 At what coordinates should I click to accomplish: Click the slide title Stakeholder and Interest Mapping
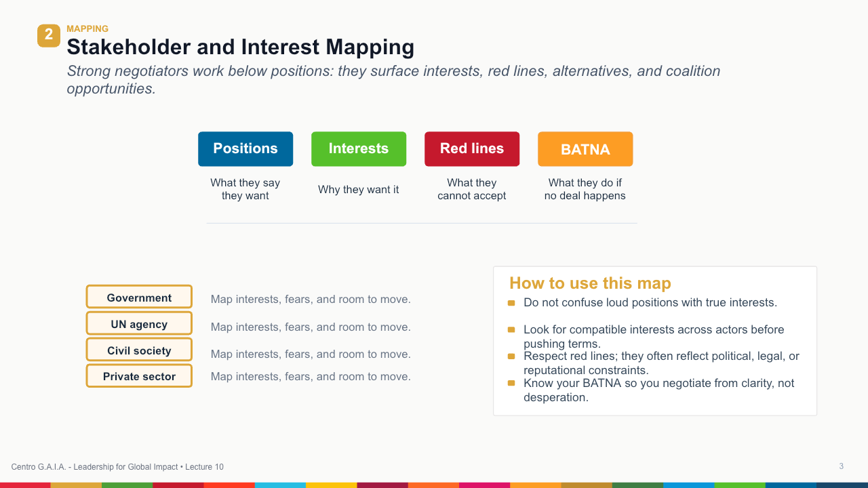(241, 47)
